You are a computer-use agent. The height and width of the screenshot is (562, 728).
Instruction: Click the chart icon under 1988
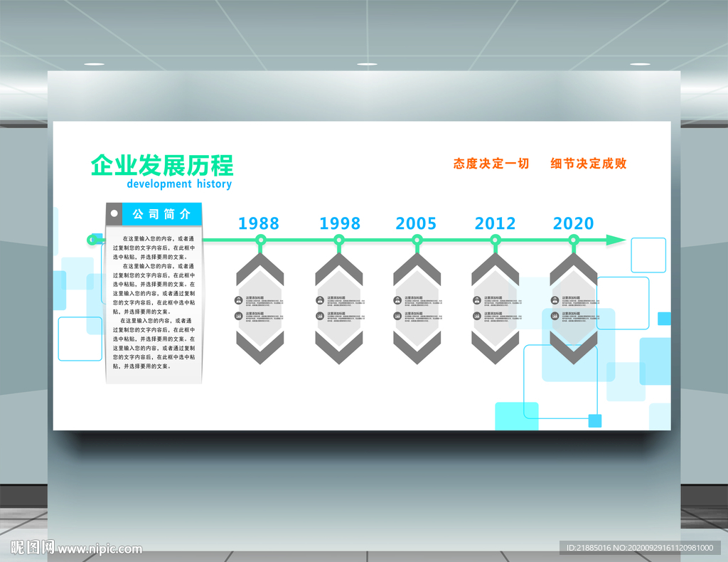(x=239, y=316)
